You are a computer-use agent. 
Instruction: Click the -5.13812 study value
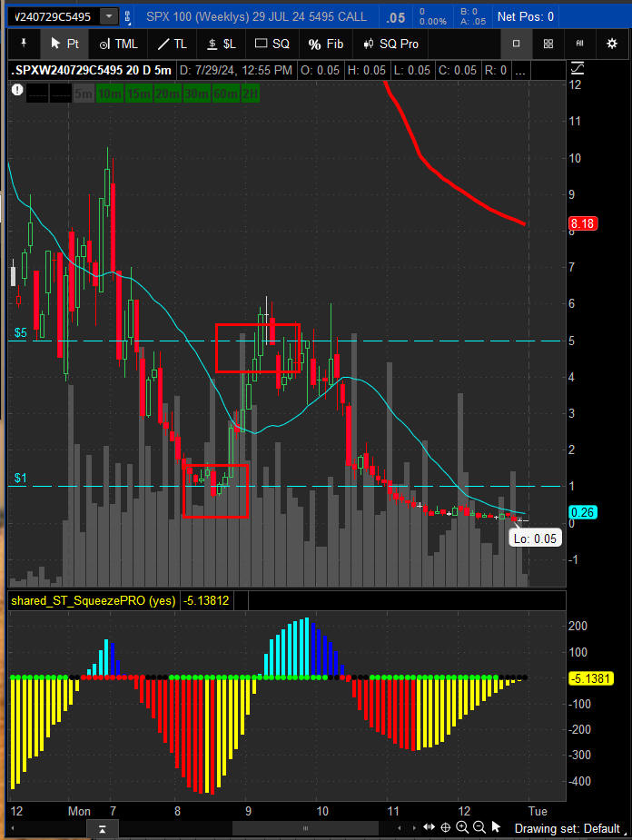click(206, 600)
